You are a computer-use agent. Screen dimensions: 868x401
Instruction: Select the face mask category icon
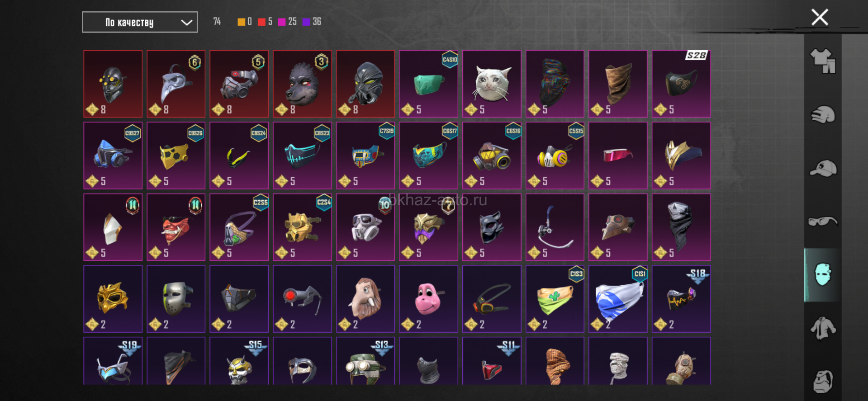(823, 274)
